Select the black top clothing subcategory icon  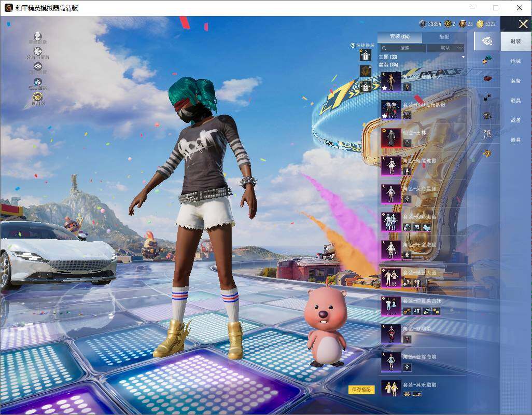tap(487, 97)
